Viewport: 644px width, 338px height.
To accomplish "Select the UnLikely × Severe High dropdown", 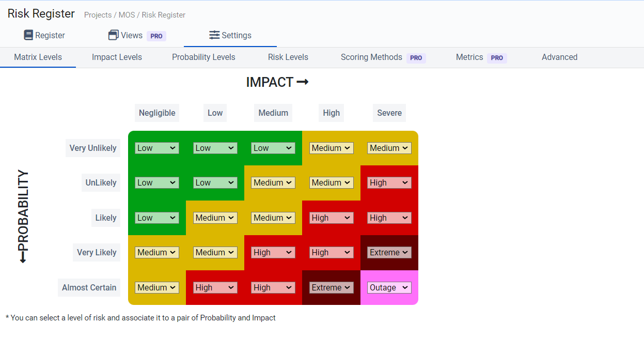I will coord(389,182).
